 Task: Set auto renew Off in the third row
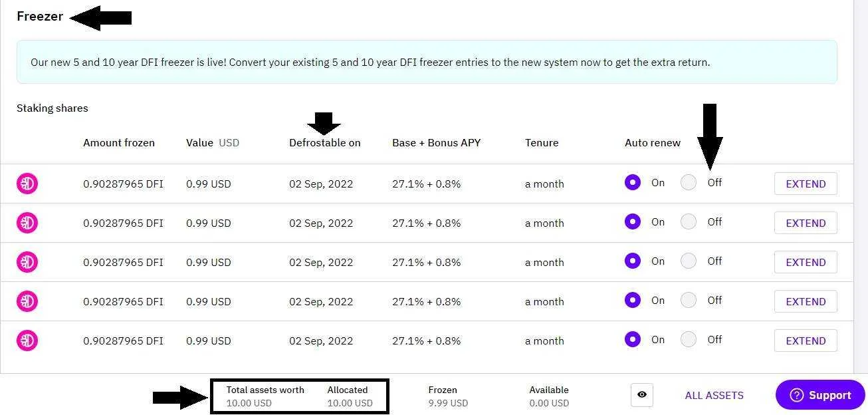point(689,261)
